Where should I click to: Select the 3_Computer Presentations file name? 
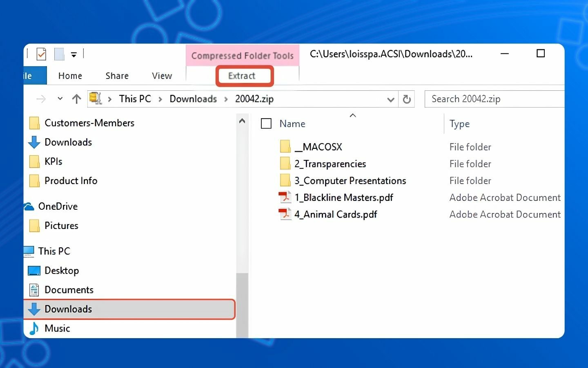coord(350,181)
